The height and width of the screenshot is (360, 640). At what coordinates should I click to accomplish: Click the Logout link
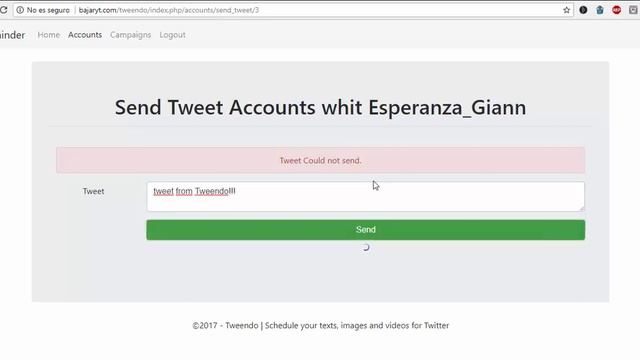[x=172, y=35]
